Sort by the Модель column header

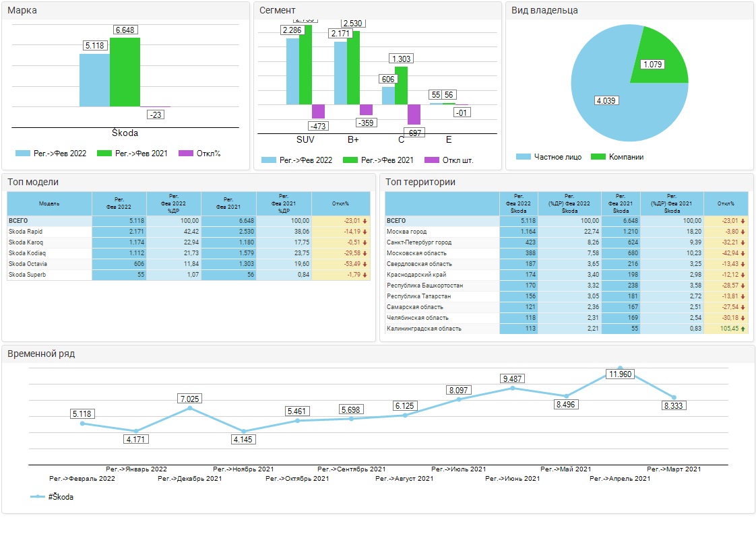(x=49, y=203)
